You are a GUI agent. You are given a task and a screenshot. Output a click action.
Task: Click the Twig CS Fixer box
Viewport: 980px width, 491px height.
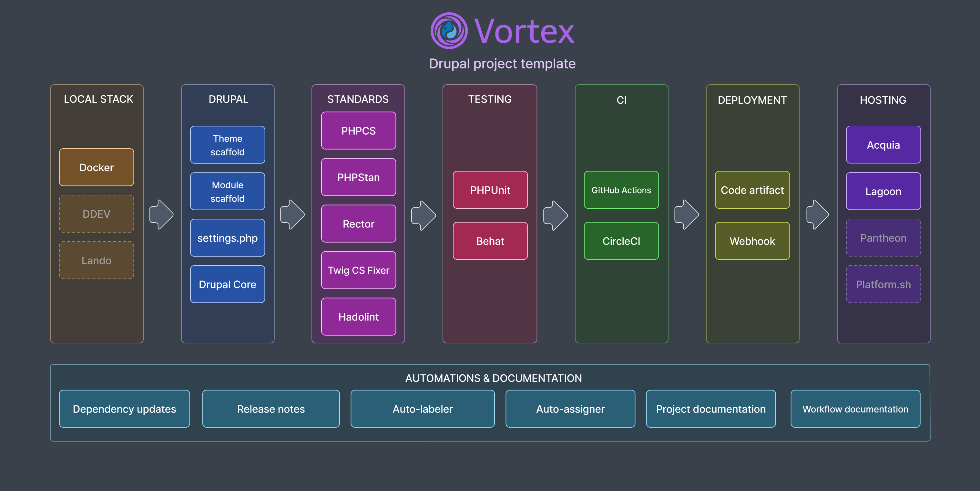point(358,270)
